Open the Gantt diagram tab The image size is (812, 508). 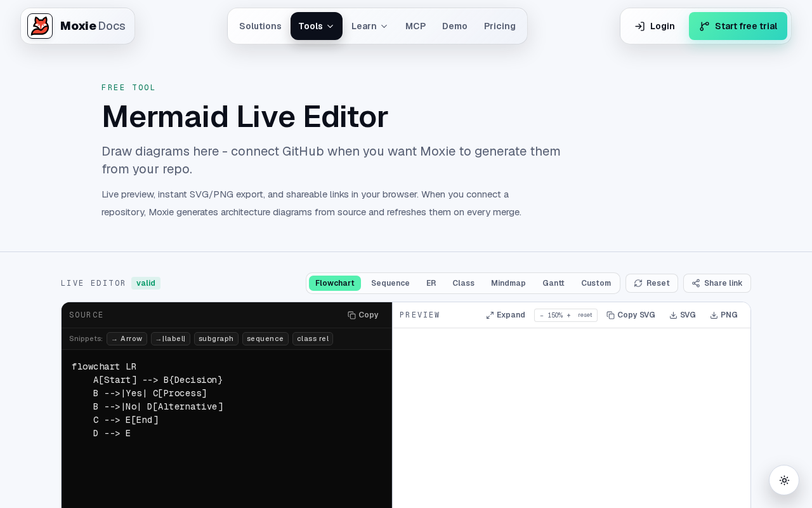(x=553, y=283)
